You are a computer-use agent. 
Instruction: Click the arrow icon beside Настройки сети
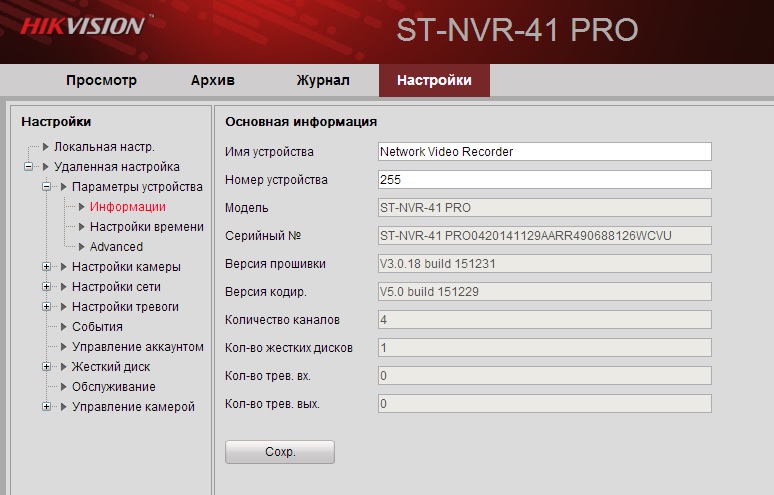[x=63, y=287]
